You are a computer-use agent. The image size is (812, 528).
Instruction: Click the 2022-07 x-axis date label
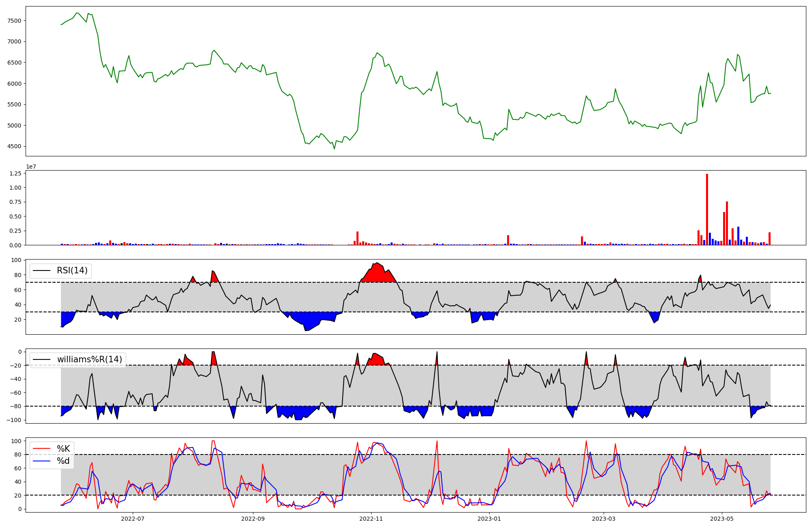133,519
